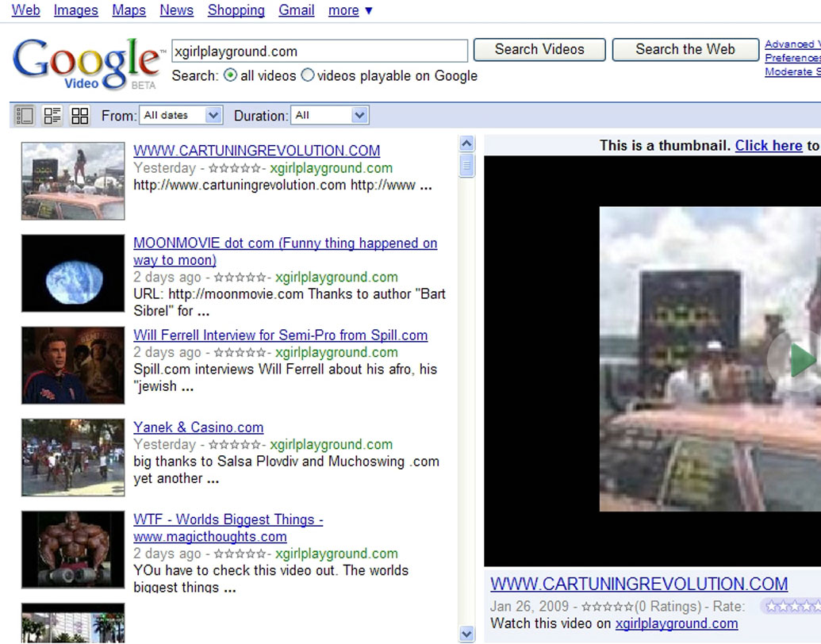Switch to the detailed list view icon
Image resolution: width=821 pixels, height=644 pixels.
point(52,116)
